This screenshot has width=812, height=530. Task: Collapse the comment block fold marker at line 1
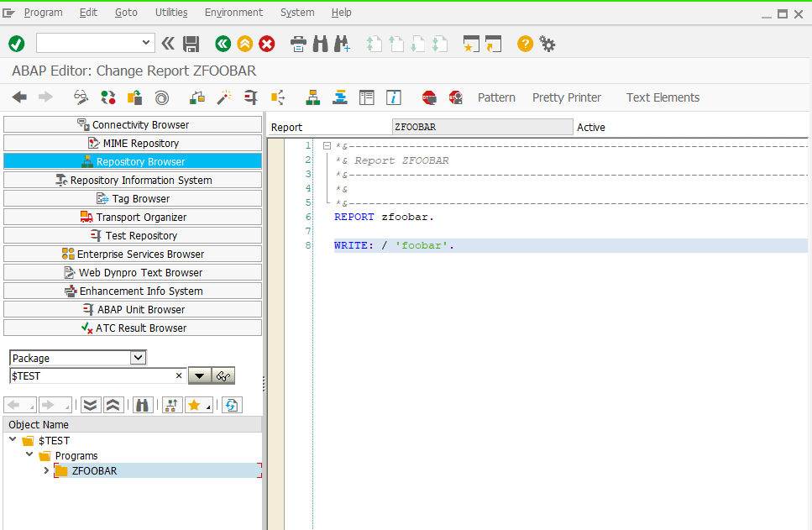point(327,146)
